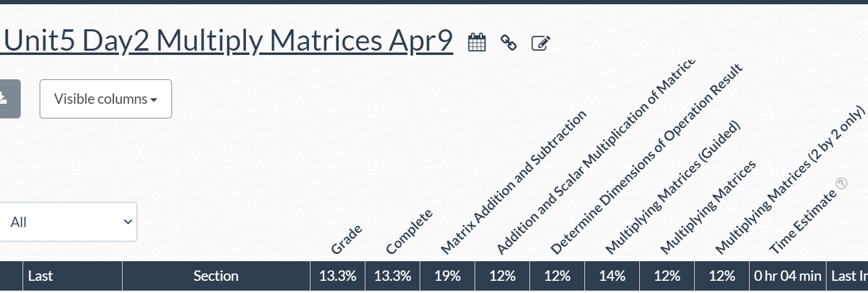Click the Complete rotated column label
This screenshot has height=293, width=868.
point(409,231)
